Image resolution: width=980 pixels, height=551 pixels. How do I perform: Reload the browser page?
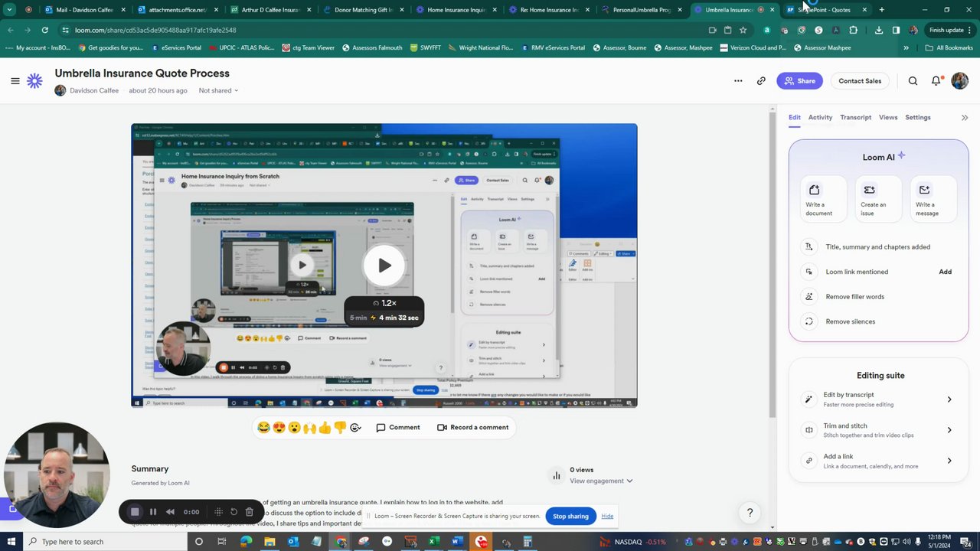point(45,30)
